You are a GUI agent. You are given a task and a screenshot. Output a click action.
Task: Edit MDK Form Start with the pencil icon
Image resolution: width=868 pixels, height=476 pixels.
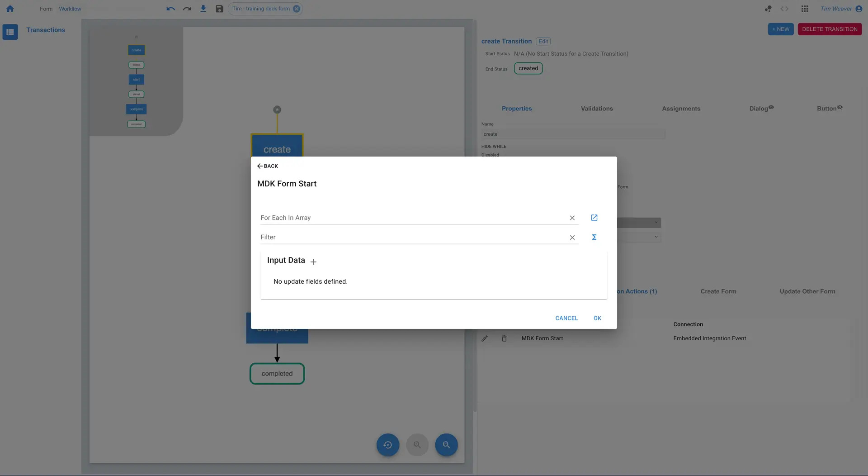tap(485, 338)
